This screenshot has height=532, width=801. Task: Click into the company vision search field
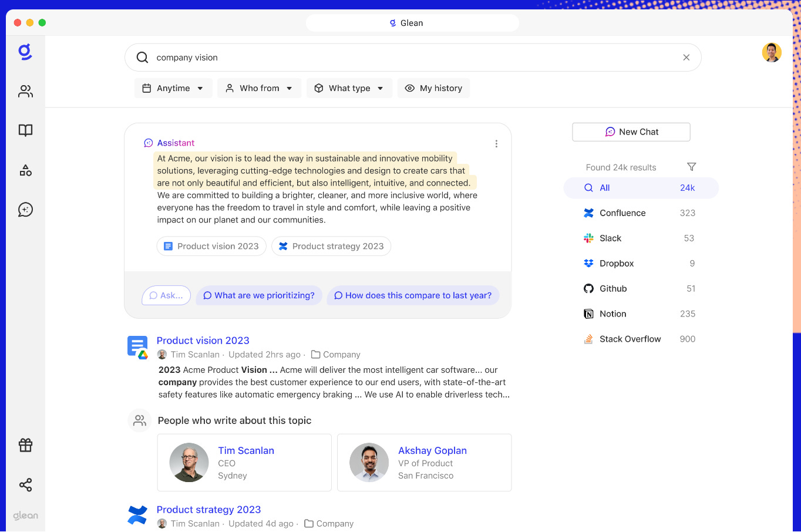(413, 58)
